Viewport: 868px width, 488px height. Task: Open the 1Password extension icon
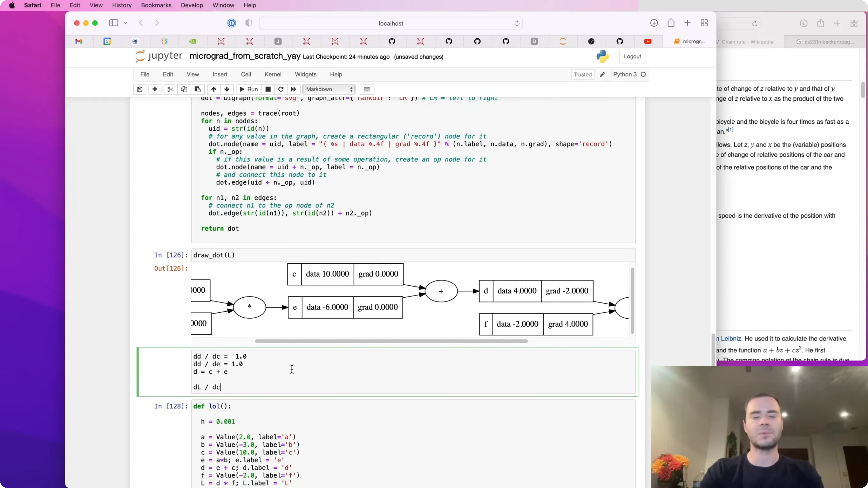pyautogui.click(x=232, y=23)
